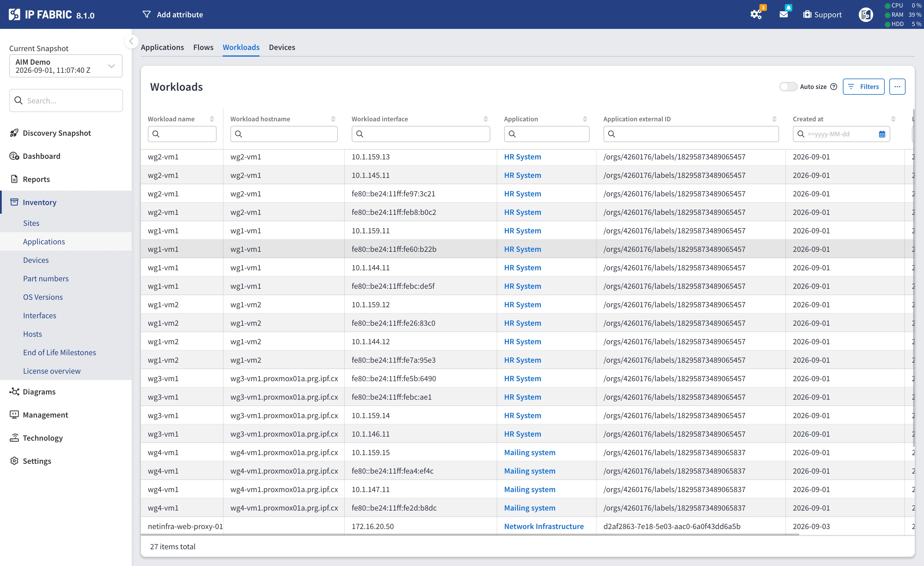Click the table horizontal scrollbar
The height and width of the screenshot is (566, 924).
470,535
